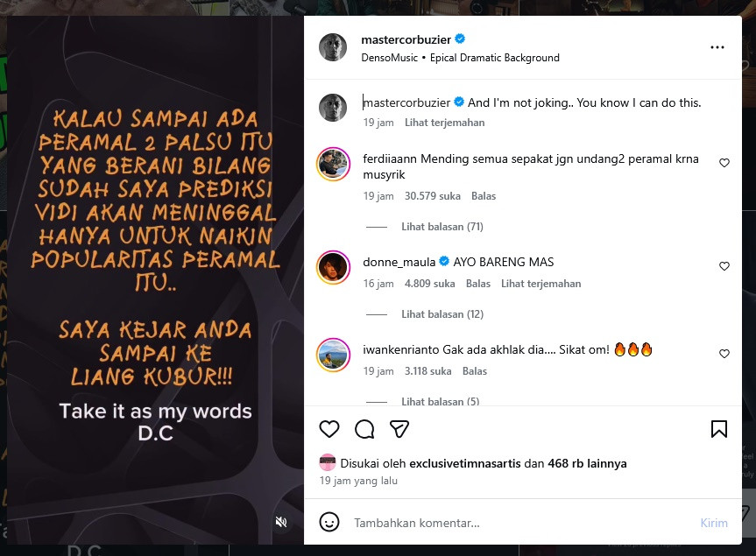Screen dimensions: 756x556
Task: Open the emoji picker smiley icon
Action: (329, 522)
